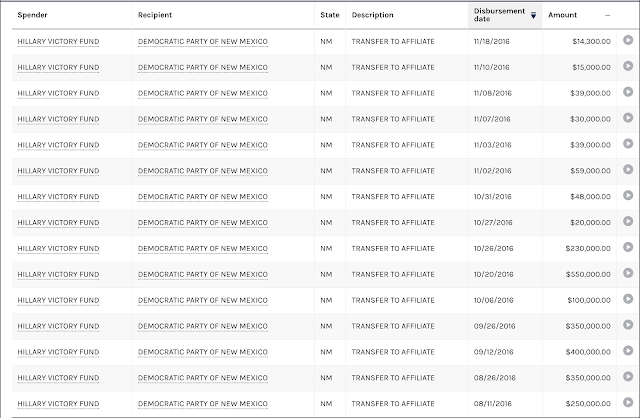Show details for the 09/12/2016 transfer
The image size is (640, 418).
point(628,351)
